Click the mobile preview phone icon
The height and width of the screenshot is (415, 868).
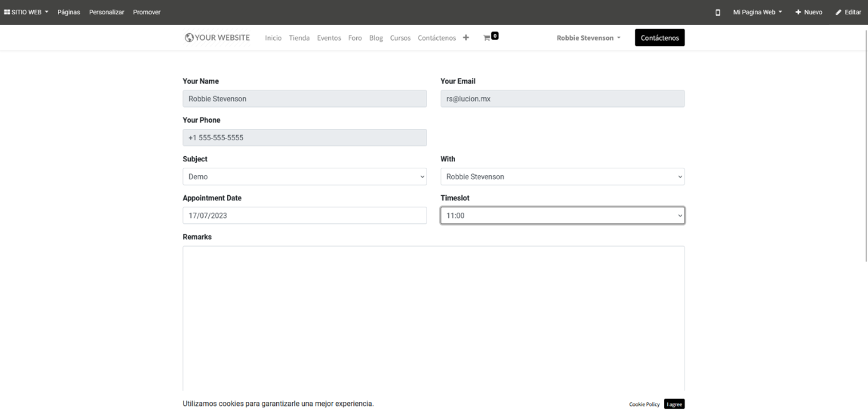point(718,13)
